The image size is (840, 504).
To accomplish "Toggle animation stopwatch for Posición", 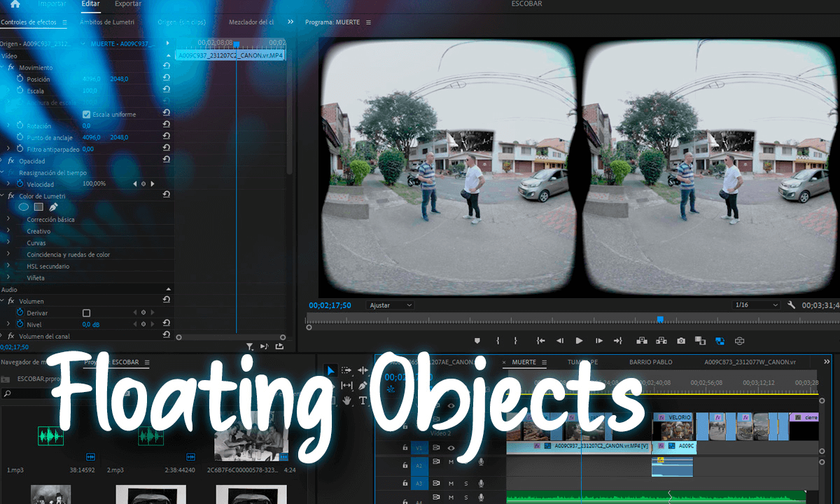I will click(20, 79).
